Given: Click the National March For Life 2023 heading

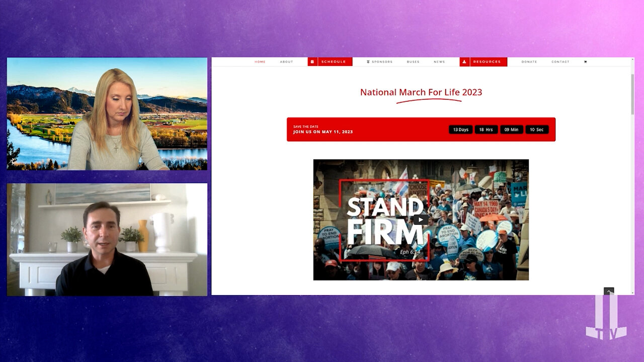Looking at the screenshot, I should (x=421, y=92).
